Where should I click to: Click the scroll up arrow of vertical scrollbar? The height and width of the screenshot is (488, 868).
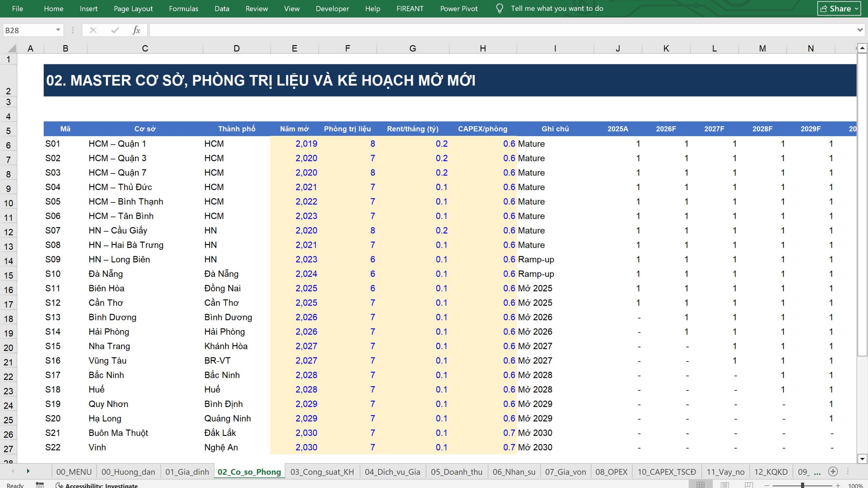(862, 48)
